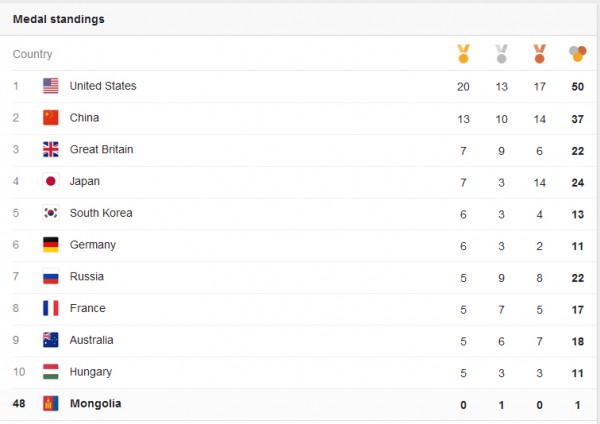Open the France country link
This screenshot has width=600, height=424.
(x=88, y=309)
